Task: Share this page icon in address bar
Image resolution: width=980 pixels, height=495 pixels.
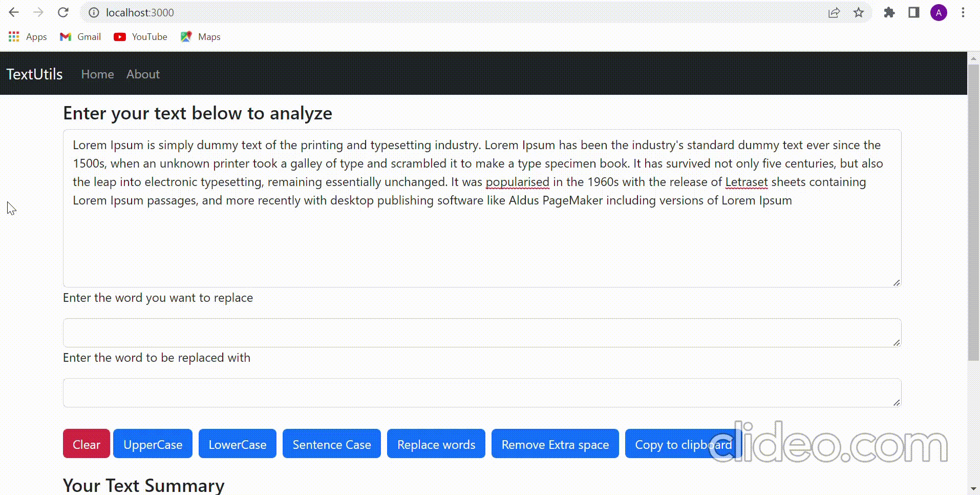Action: [x=834, y=12]
